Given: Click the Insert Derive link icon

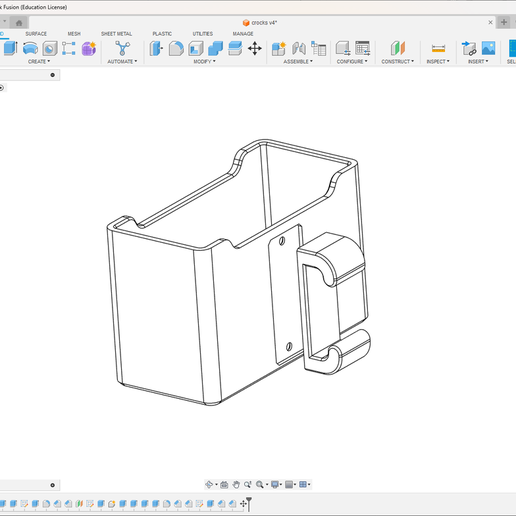Looking at the screenshot, I should tap(469, 48).
